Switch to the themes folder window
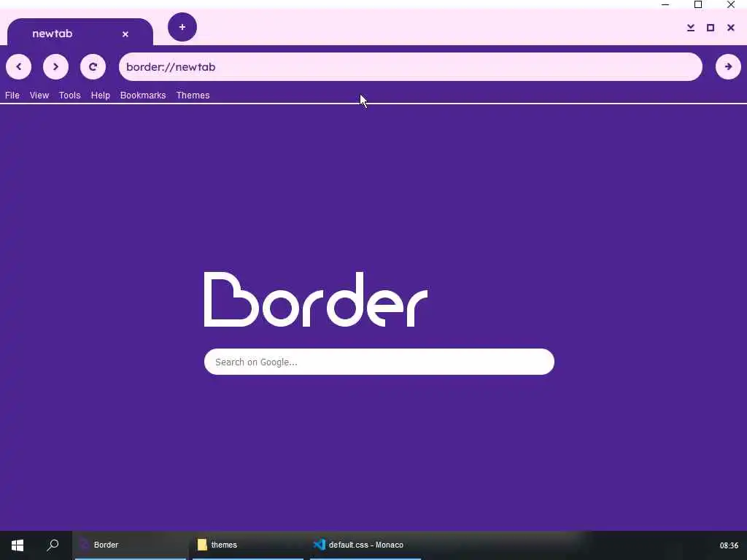Image resolution: width=747 pixels, height=560 pixels. [248, 545]
